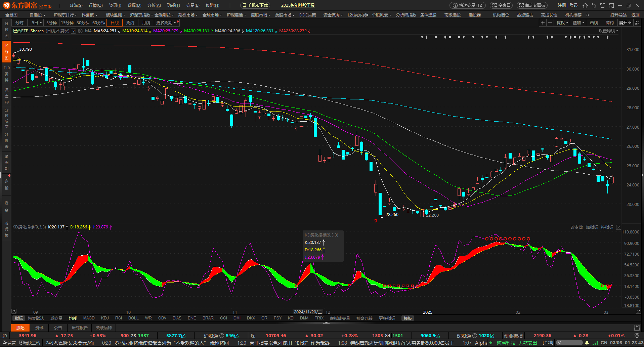Image resolution: width=644 pixels, height=347 pixels.
Task: Click the zoom-in plus icon on chart toolbar
Action: pos(543,23)
